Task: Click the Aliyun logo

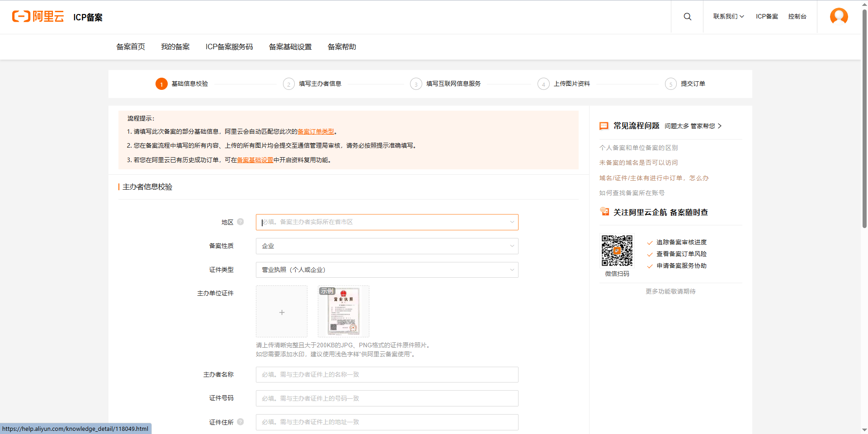Action: (x=38, y=17)
